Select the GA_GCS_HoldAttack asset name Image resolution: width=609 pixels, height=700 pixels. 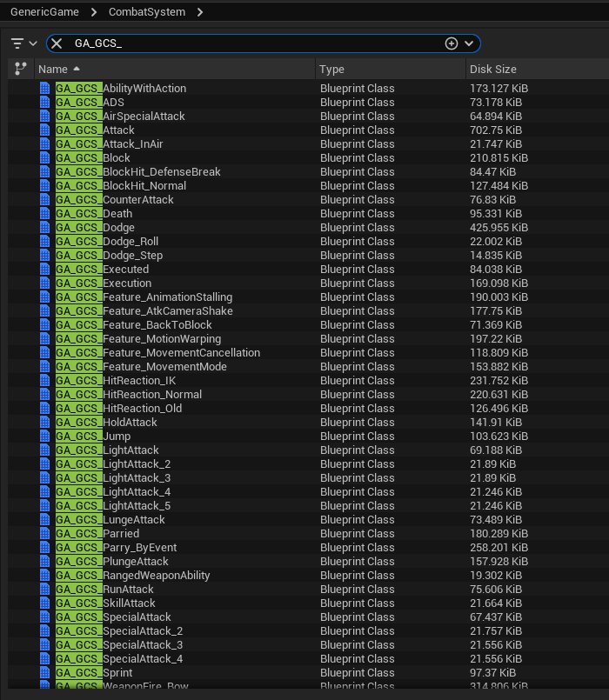point(106,423)
